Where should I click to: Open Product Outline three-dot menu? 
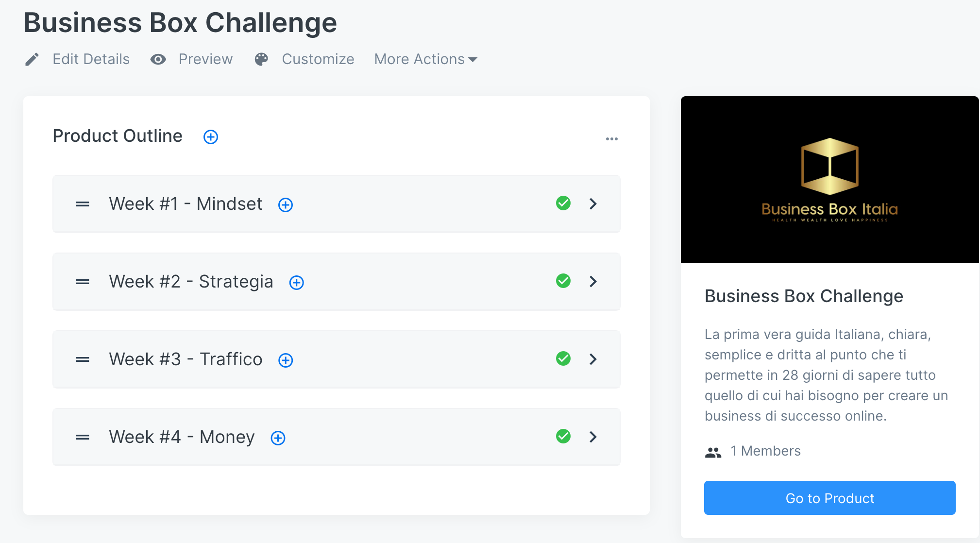611,139
